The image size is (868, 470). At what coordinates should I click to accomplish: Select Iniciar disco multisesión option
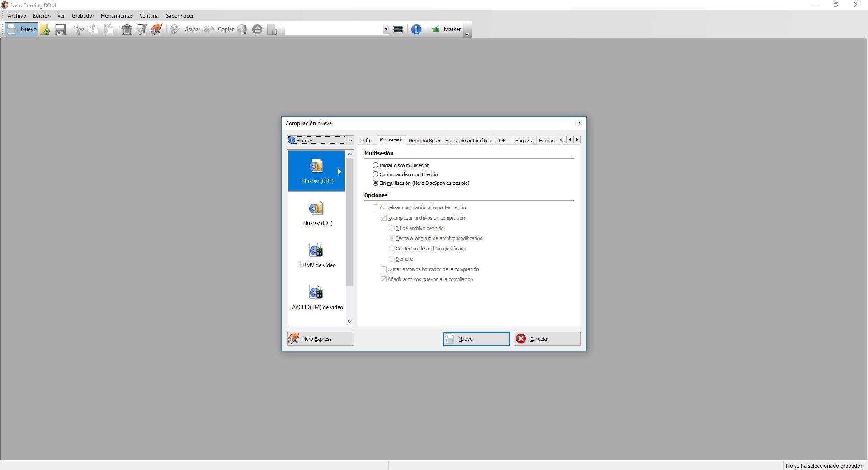coord(401,165)
